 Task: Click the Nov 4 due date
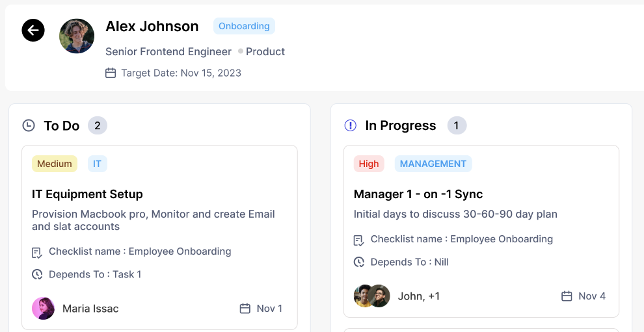click(x=592, y=296)
